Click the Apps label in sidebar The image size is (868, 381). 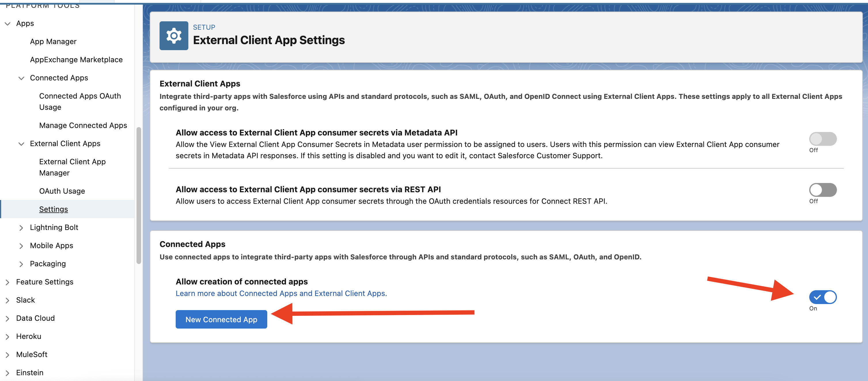pyautogui.click(x=25, y=23)
